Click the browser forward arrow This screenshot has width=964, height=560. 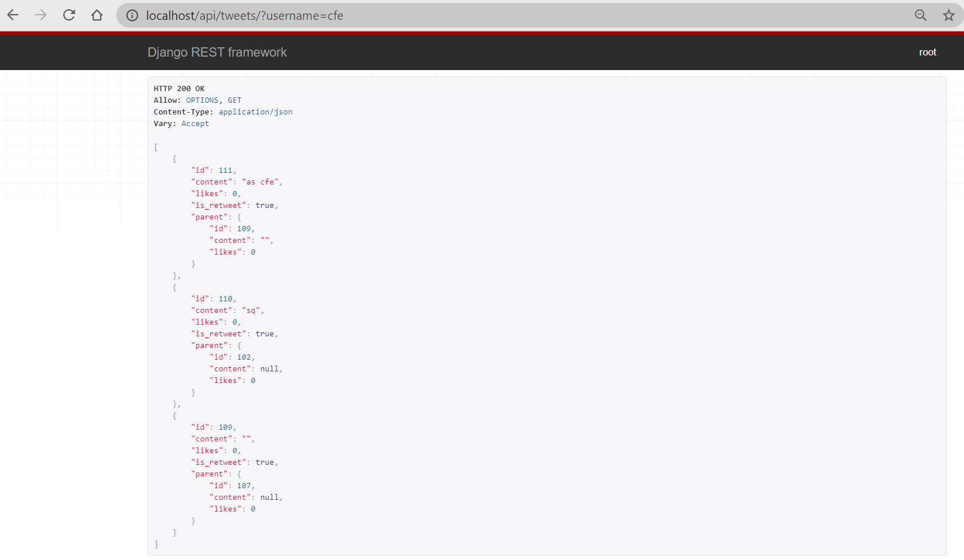[x=41, y=15]
